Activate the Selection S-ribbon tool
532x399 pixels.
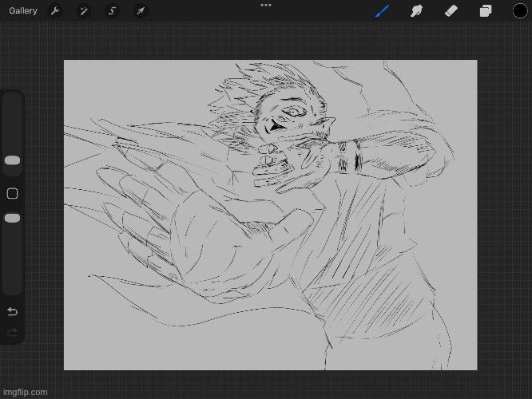pos(112,11)
